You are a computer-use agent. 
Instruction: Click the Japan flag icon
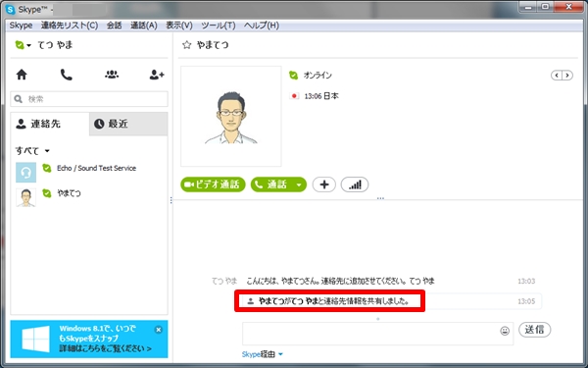[x=294, y=96]
